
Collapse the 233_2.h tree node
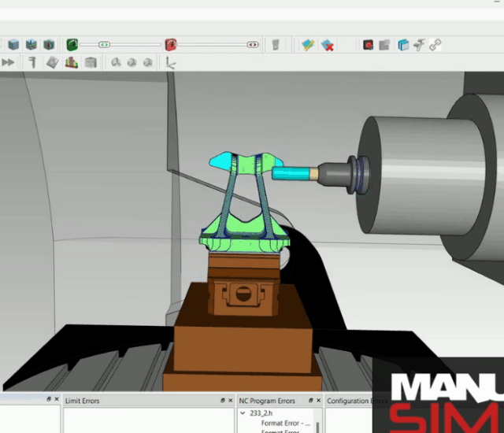click(243, 413)
